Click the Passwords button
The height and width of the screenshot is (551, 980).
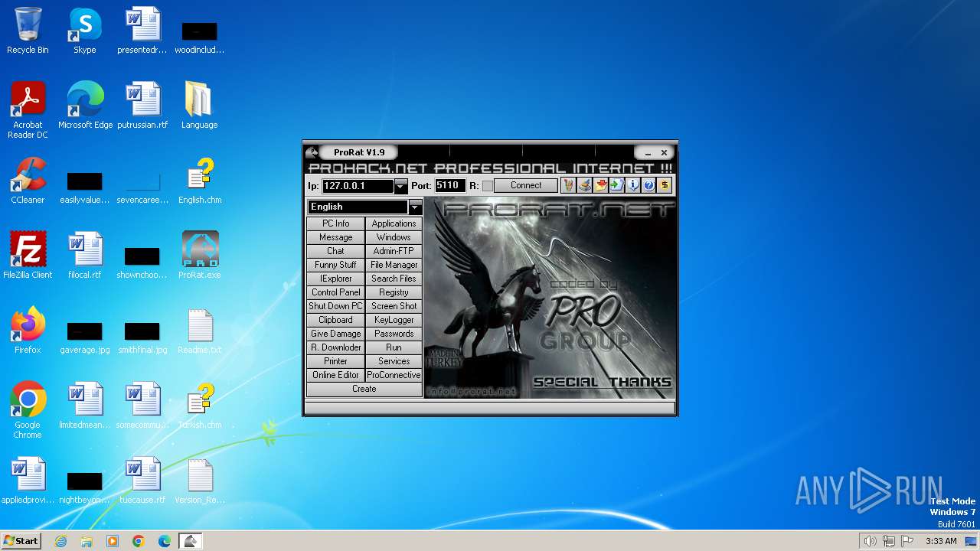tap(394, 334)
